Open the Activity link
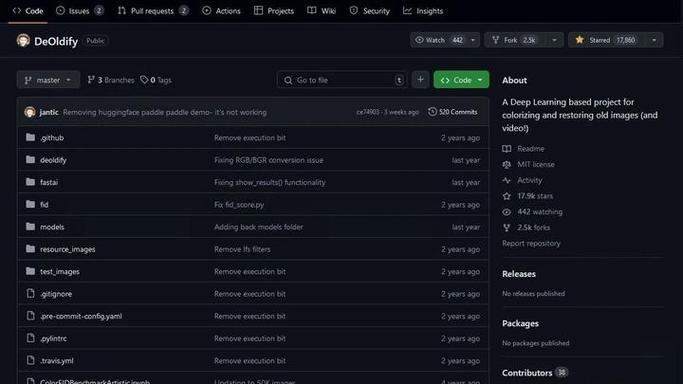 [523, 180]
